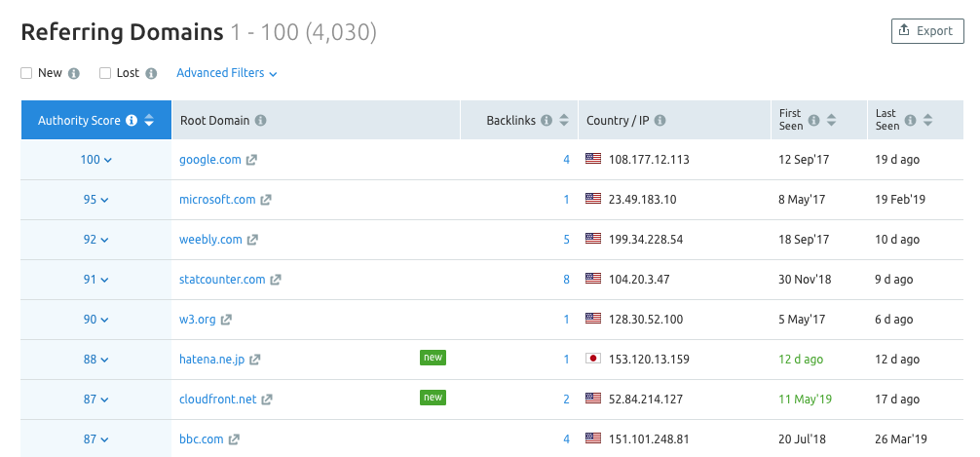Show First Seen info tooltip
This screenshot has width=980, height=457.
[813, 120]
